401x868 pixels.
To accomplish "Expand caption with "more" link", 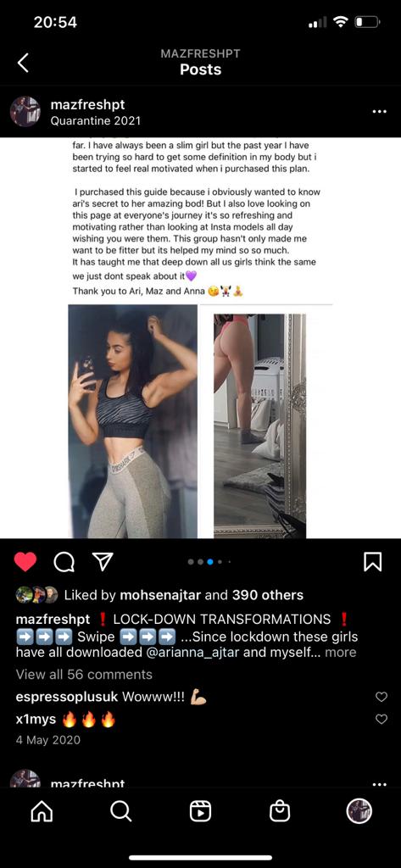I will 340,653.
